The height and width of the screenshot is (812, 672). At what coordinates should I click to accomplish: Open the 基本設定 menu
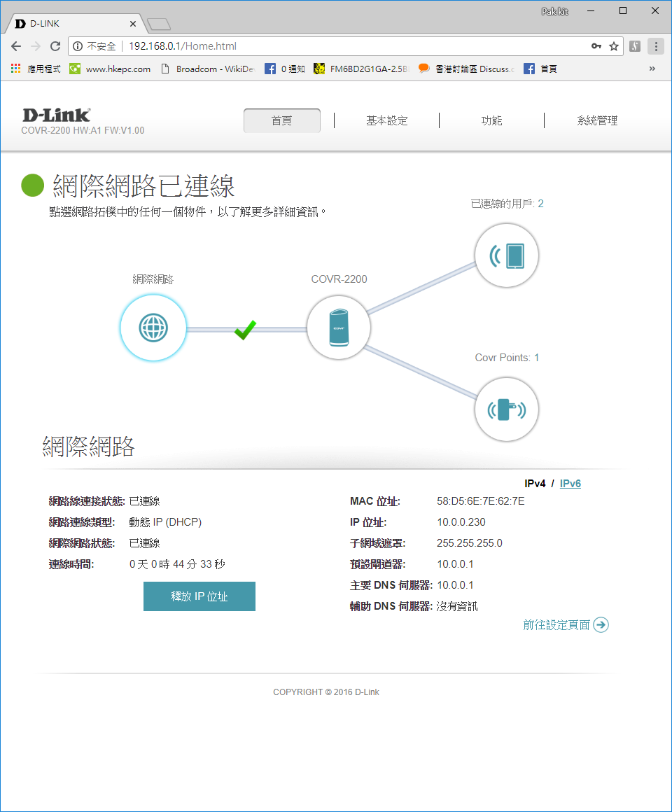click(386, 120)
